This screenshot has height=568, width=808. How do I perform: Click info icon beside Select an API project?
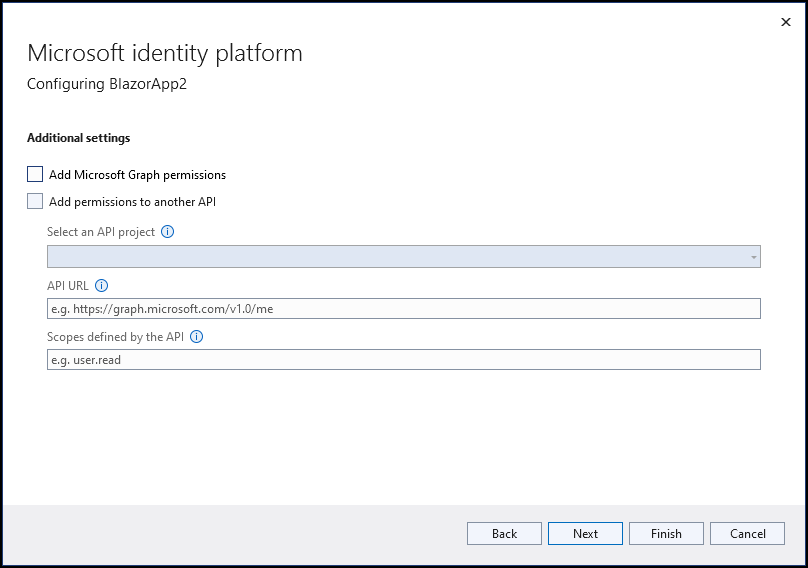[x=167, y=232]
